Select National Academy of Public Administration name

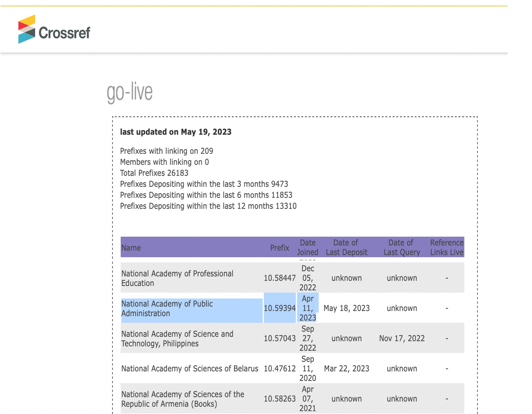pos(167,308)
